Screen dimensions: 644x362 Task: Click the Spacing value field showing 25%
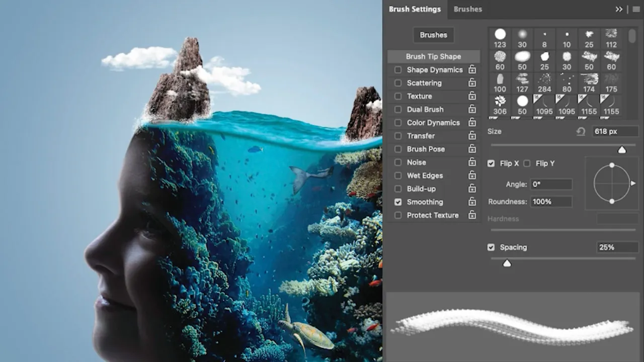617,247
